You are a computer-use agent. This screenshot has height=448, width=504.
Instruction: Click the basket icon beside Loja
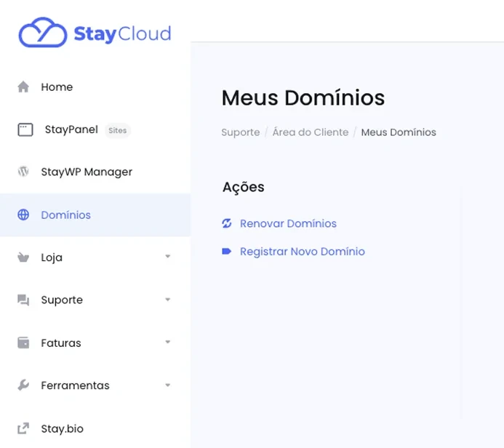pyautogui.click(x=23, y=257)
